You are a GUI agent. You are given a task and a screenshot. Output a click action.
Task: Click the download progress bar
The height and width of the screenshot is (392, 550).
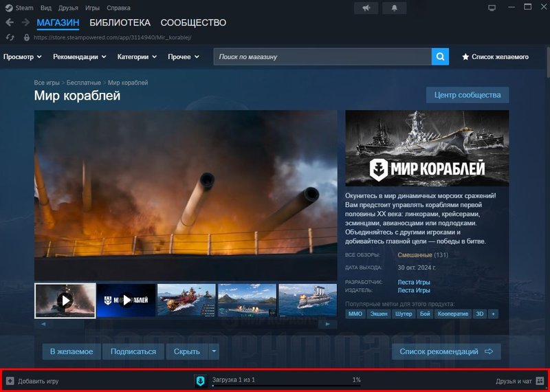pyautogui.click(x=286, y=385)
